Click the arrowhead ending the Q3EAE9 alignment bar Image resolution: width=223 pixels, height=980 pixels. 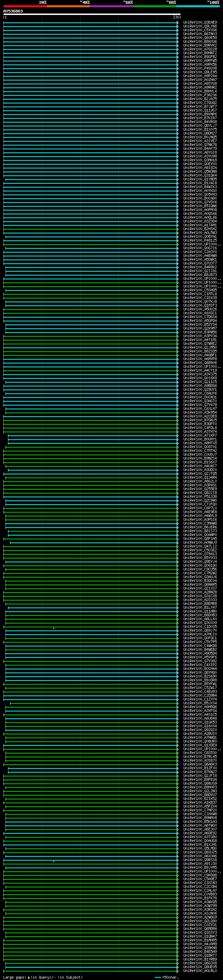[x=178, y=23]
